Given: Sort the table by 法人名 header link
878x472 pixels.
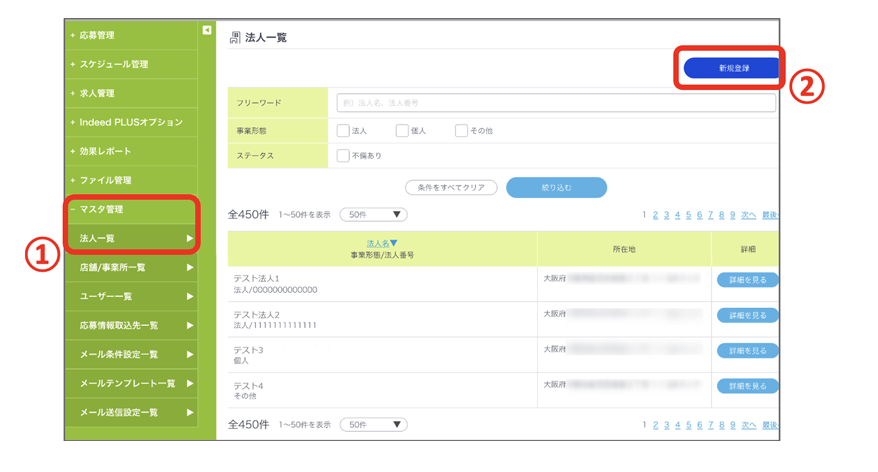Looking at the screenshot, I should [x=380, y=244].
